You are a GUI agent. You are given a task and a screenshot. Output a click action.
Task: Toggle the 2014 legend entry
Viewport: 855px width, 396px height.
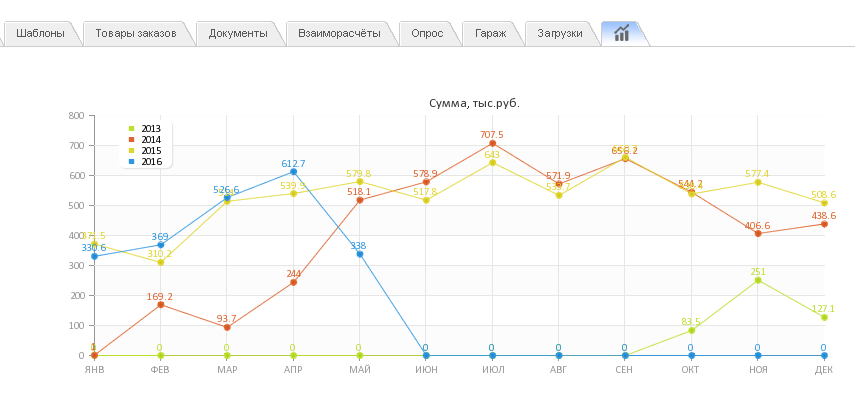144,140
